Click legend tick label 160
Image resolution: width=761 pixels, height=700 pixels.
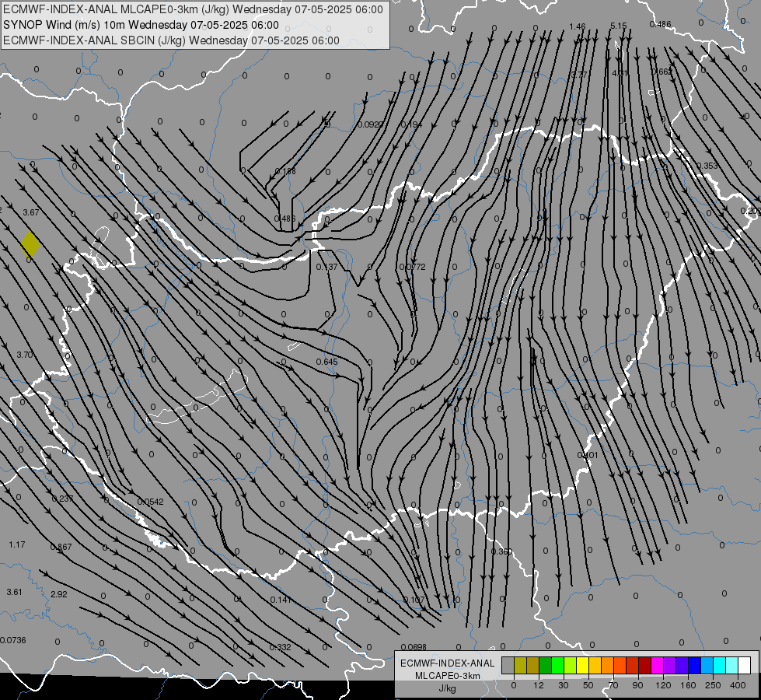[688, 685]
